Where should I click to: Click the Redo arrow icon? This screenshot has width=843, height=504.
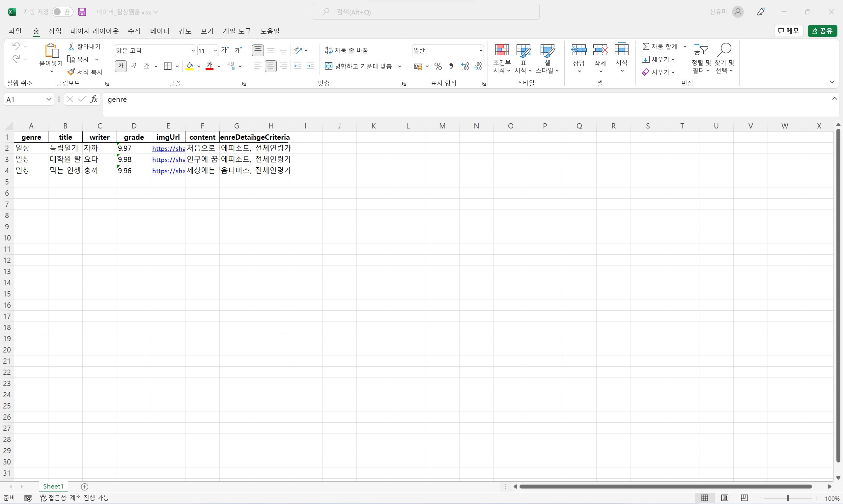tap(16, 59)
